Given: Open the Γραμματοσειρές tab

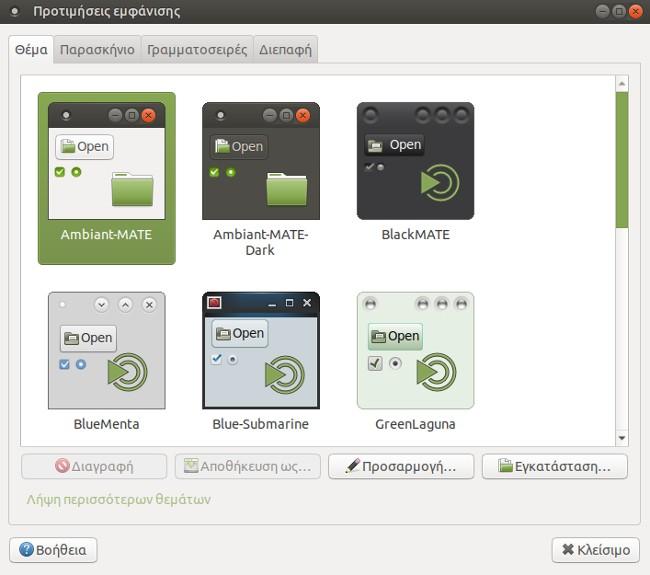Looking at the screenshot, I should [197, 50].
